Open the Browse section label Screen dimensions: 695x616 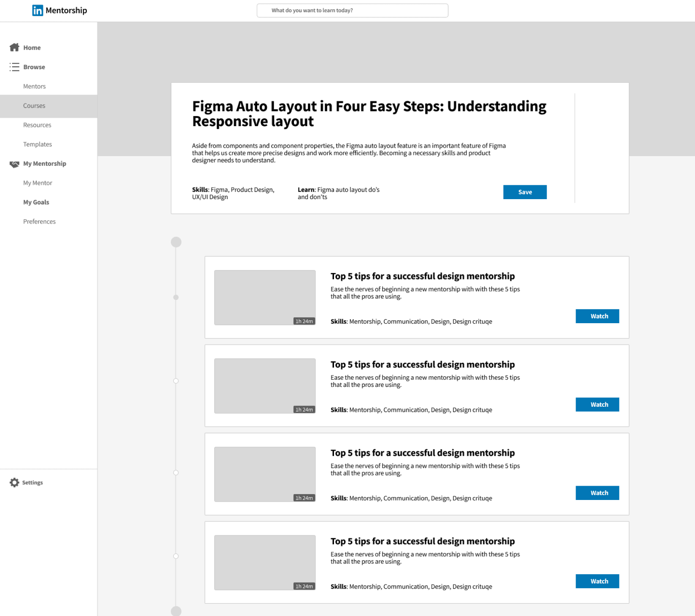pos(34,67)
